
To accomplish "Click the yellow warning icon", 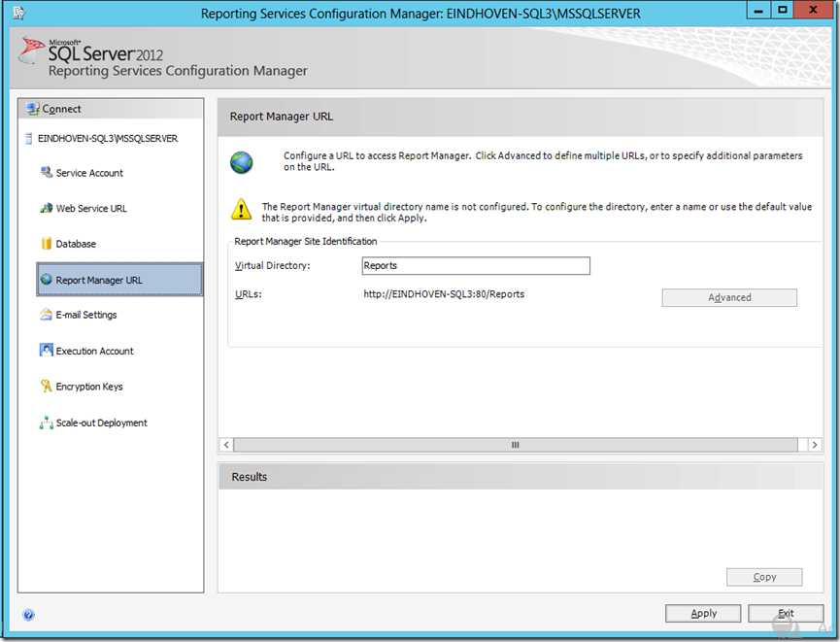I will pyautogui.click(x=241, y=209).
